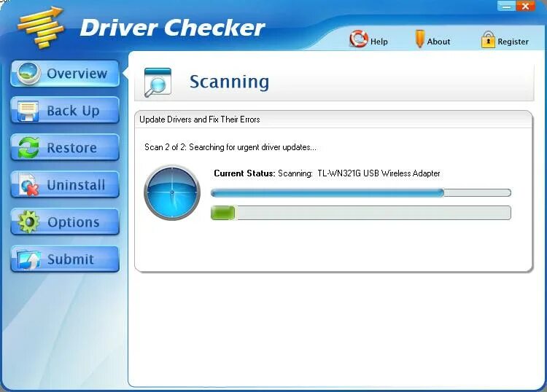Click the blue radar scan icon
547x392 pixels.
tap(172, 192)
